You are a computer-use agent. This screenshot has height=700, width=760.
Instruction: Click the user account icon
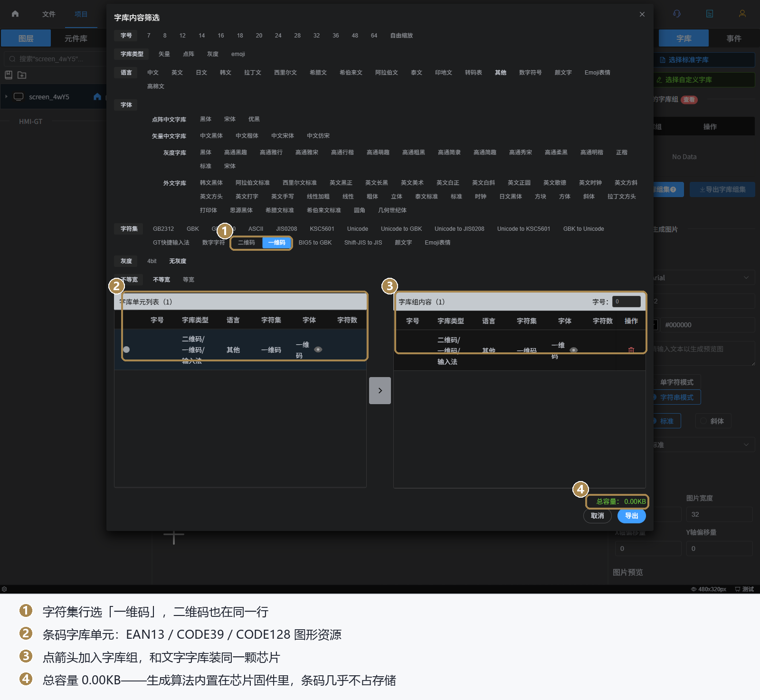[742, 14]
